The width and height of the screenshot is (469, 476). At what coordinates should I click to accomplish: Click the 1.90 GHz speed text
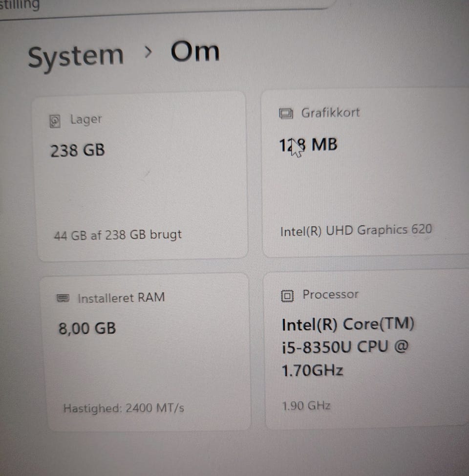click(x=306, y=406)
